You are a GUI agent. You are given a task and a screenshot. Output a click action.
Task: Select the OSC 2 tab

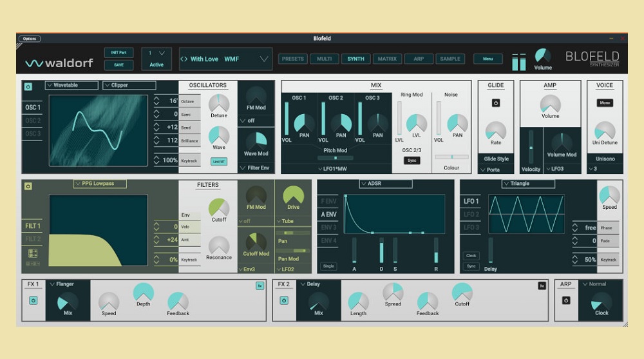click(33, 121)
